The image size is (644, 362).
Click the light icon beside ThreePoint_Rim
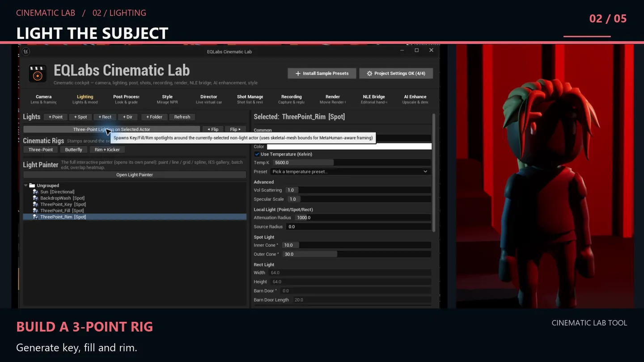click(36, 217)
